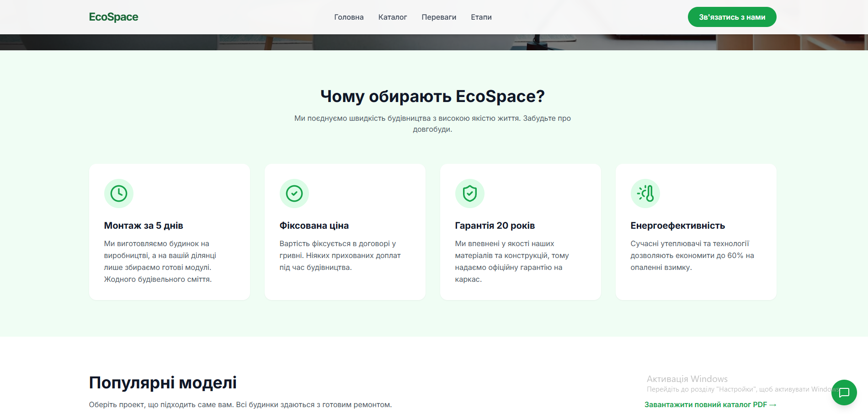Click the Вартість фіксується в договорі description

(x=340, y=256)
